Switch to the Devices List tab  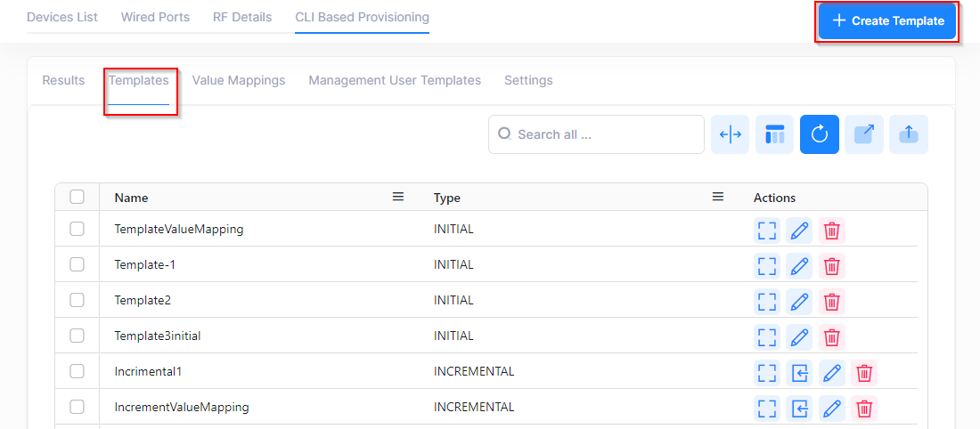click(x=61, y=17)
